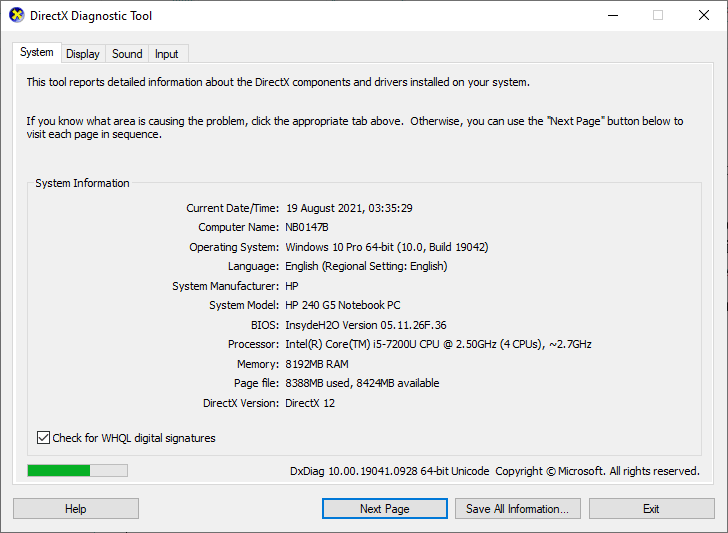Close the DirectX Diagnostic Tool window
The height and width of the screenshot is (533, 728).
704,16
